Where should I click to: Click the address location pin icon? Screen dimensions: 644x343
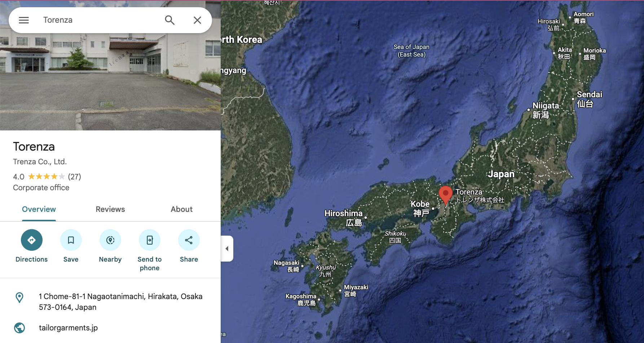click(x=19, y=298)
